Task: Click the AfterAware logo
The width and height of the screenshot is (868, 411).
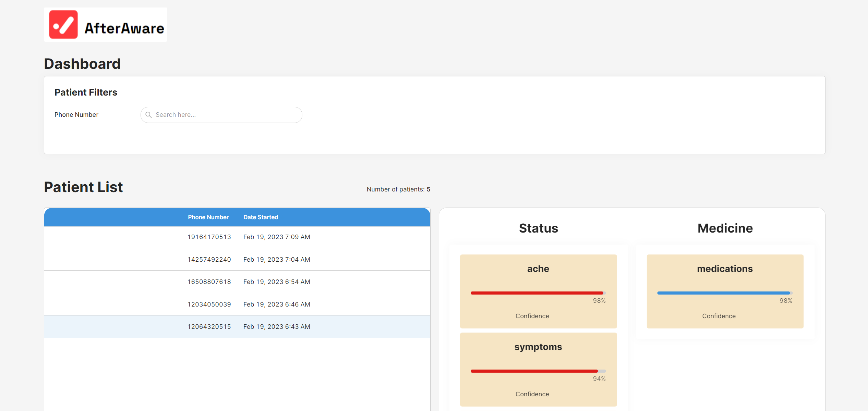Action: pos(106,25)
